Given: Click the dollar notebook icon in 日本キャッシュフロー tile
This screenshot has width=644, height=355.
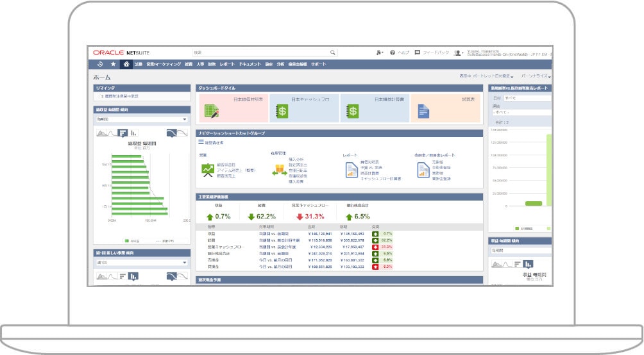Looking at the screenshot, I should click(282, 111).
